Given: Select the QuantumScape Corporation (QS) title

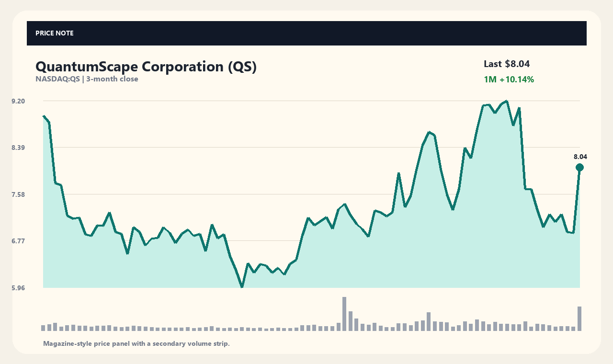Looking at the screenshot, I should tap(146, 67).
